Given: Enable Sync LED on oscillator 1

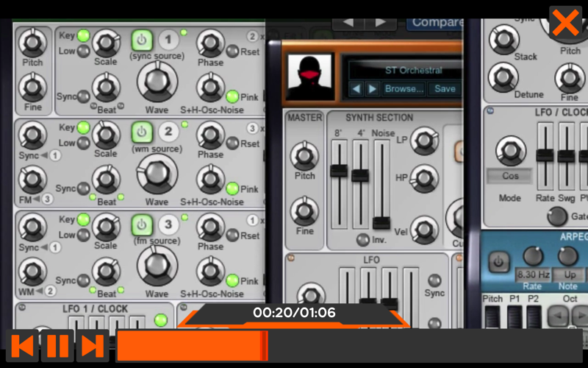Looking at the screenshot, I should pos(83,96).
